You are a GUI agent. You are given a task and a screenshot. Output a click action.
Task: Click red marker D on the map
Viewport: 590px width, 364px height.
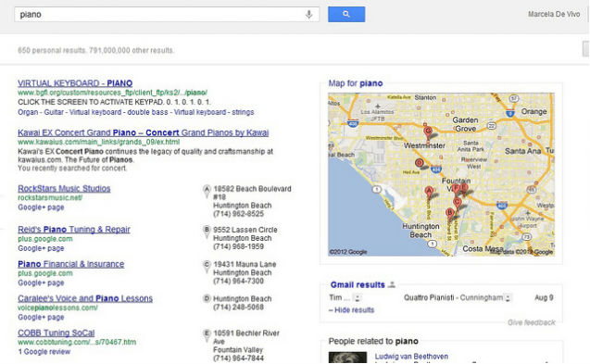[420, 163]
